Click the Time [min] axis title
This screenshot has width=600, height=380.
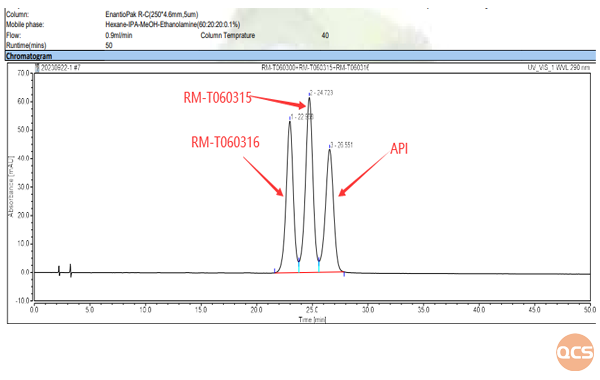pyautogui.click(x=312, y=319)
